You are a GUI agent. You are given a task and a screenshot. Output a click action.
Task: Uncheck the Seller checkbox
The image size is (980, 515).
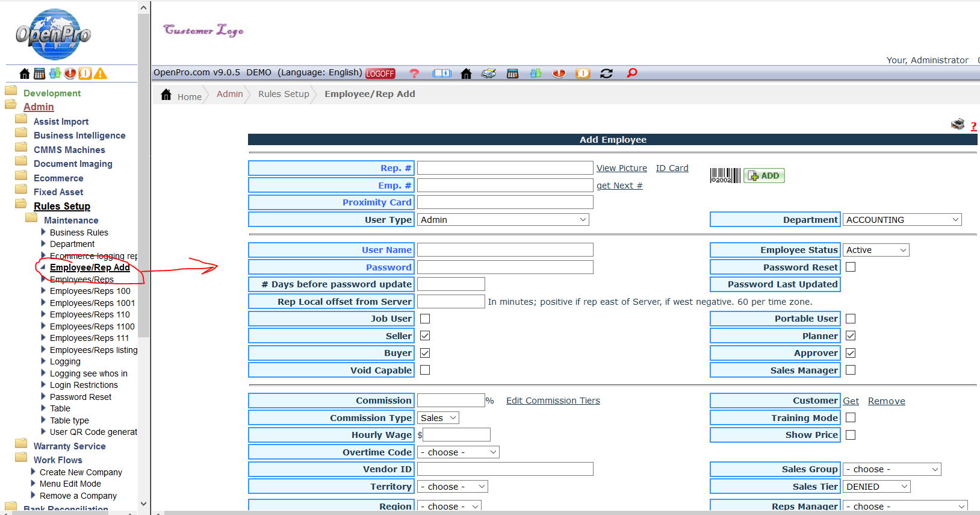coord(425,336)
